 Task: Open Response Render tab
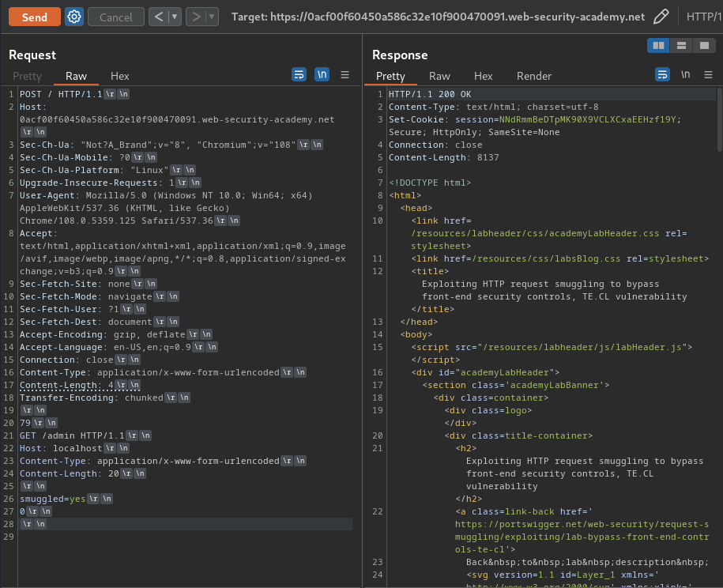coord(534,76)
